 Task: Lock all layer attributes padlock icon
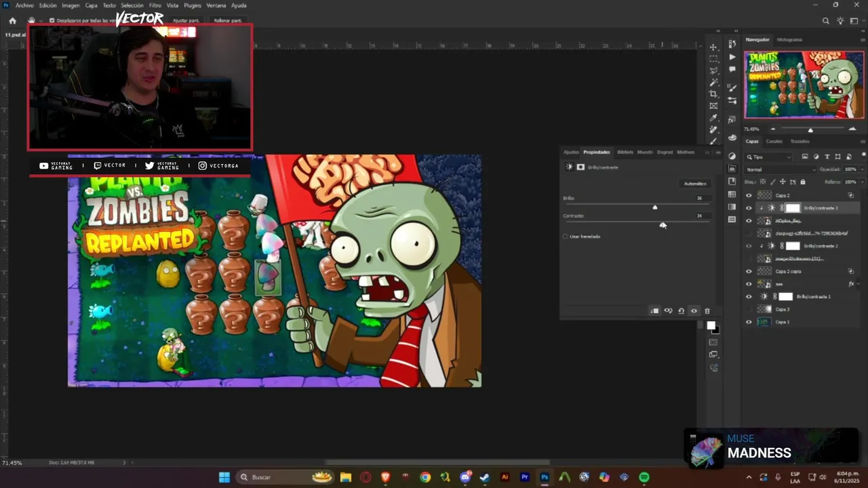click(x=803, y=182)
